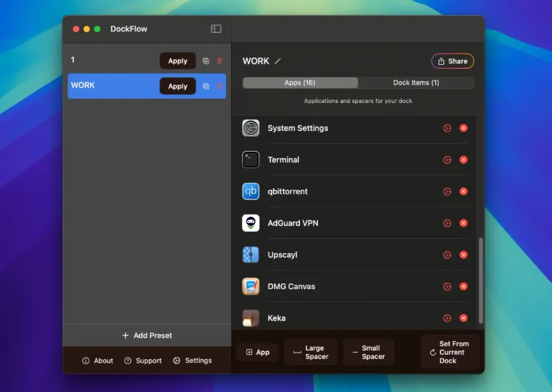Select the WORK preset row label
The height and width of the screenshot is (392, 552).
(x=83, y=85)
